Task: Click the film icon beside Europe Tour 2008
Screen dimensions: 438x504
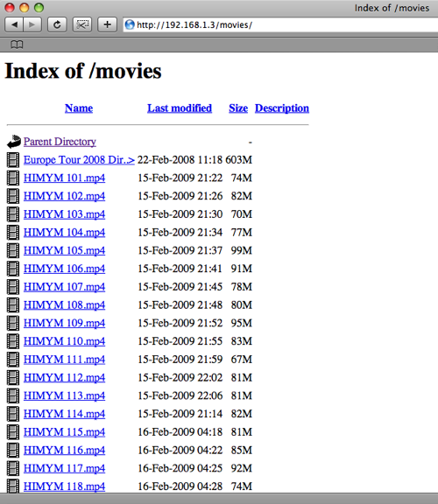Action: [13, 160]
